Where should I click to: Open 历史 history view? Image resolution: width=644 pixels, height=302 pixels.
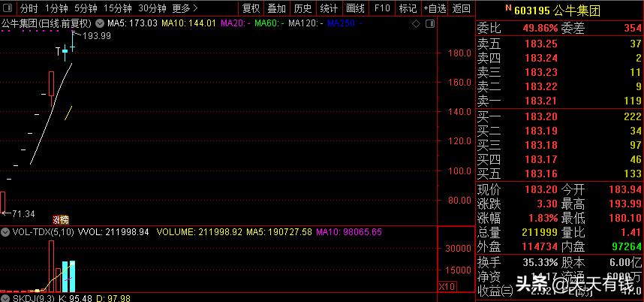[x=302, y=8]
